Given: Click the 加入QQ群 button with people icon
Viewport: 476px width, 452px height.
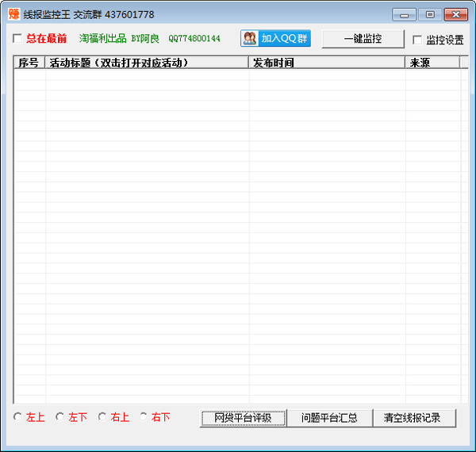Looking at the screenshot, I should click(275, 38).
